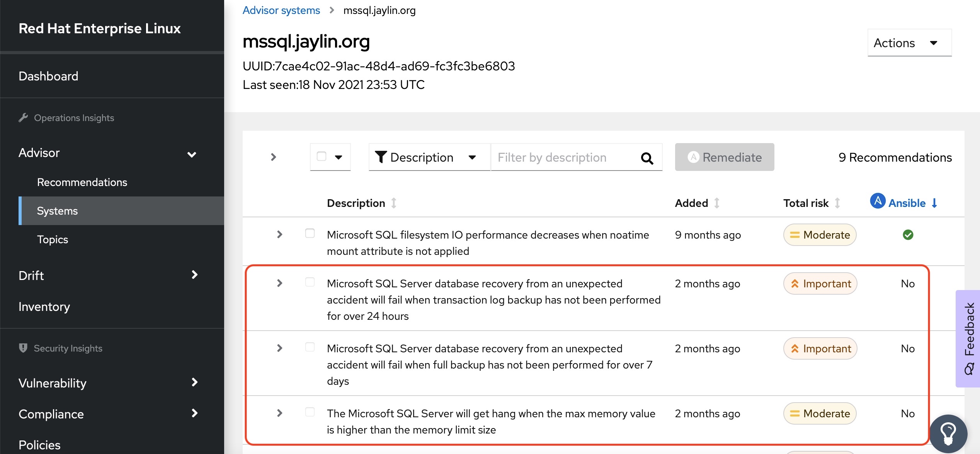980x454 pixels.
Task: Click the Ansible logo in column header
Action: coord(878,201)
